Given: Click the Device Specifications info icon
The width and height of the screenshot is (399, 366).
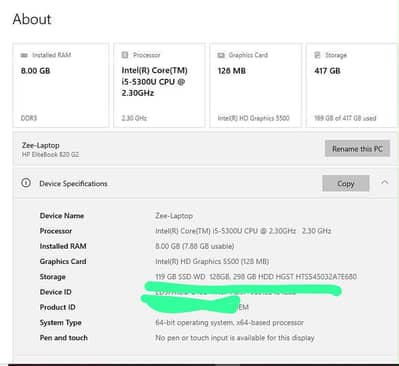Looking at the screenshot, I should (26, 183).
